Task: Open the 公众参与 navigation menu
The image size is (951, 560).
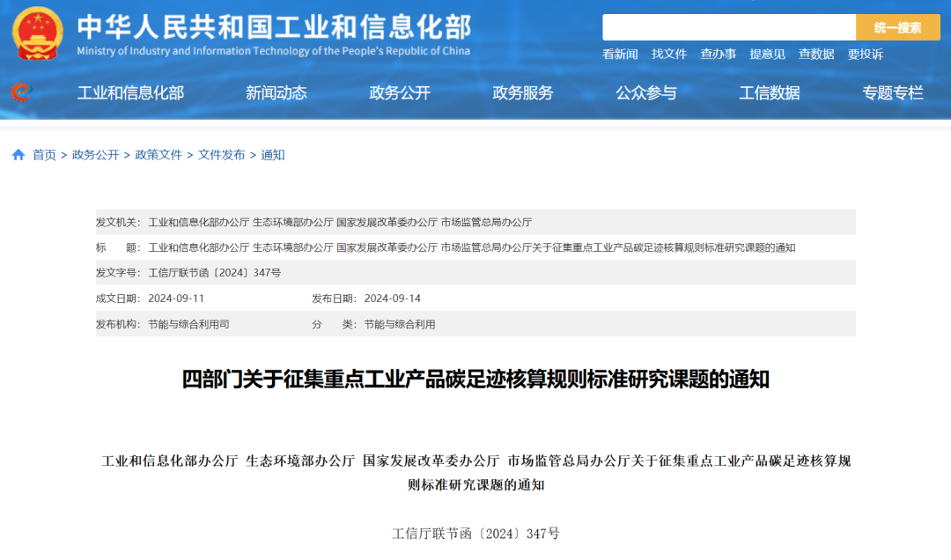Action: (649, 92)
